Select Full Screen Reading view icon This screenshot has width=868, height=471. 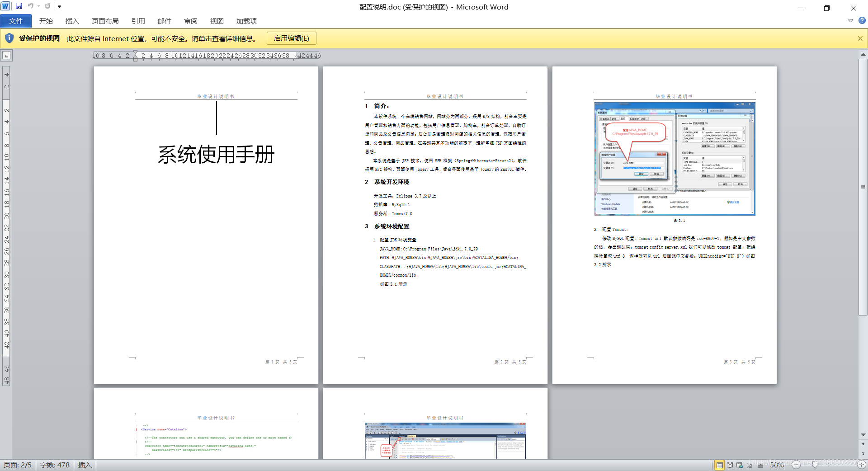[x=730, y=465]
